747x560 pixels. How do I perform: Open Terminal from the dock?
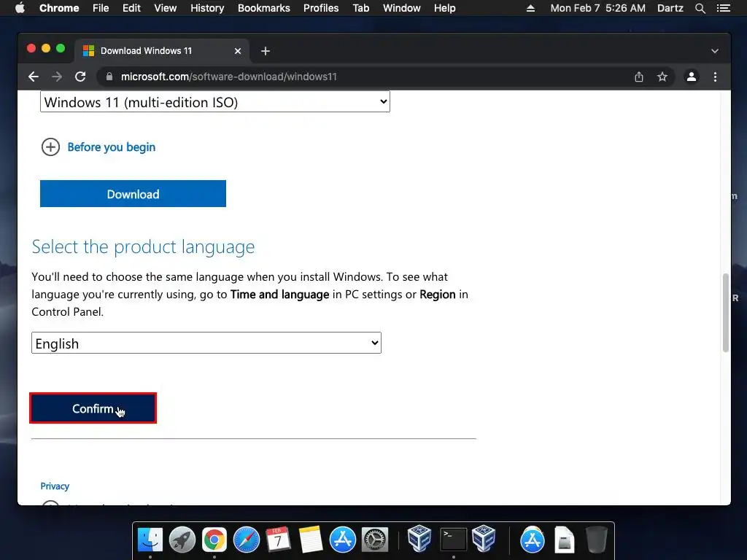coord(453,540)
